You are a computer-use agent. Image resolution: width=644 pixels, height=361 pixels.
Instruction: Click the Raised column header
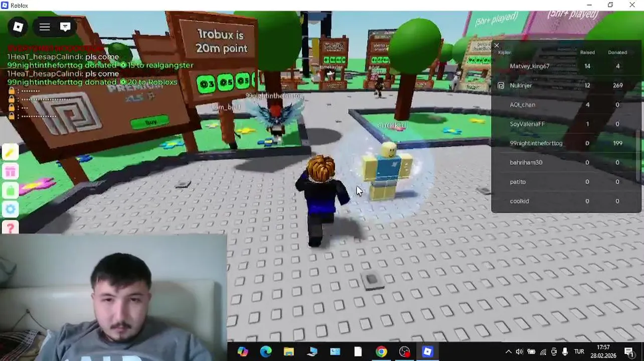587,53
